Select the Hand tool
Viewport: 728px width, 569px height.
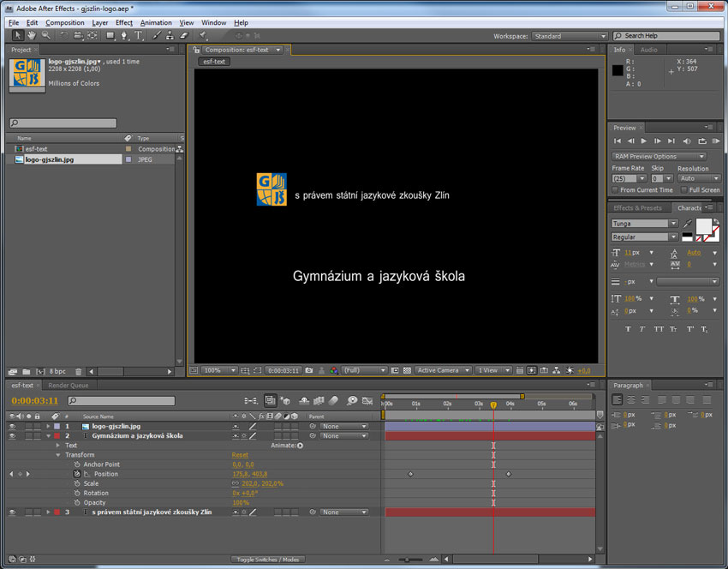(x=32, y=35)
